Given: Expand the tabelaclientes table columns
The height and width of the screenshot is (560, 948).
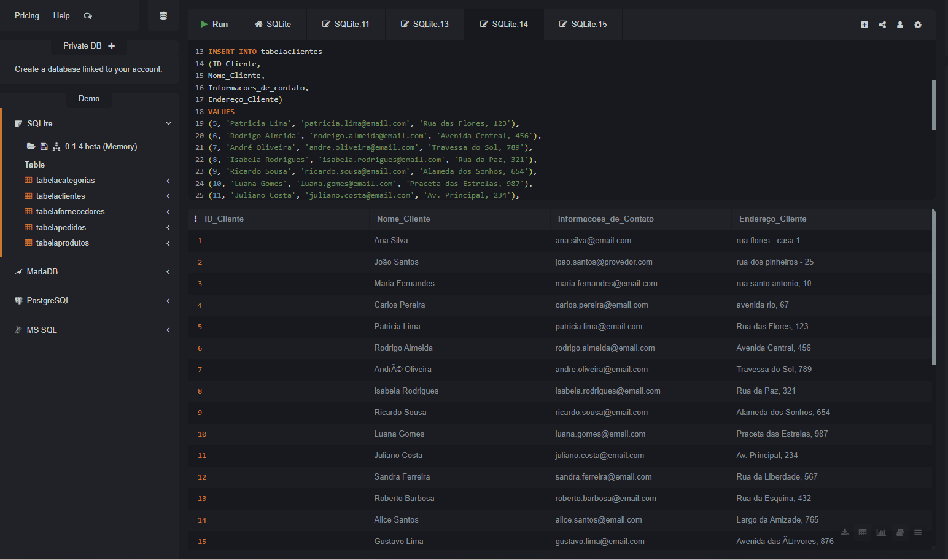Looking at the screenshot, I should coord(168,196).
